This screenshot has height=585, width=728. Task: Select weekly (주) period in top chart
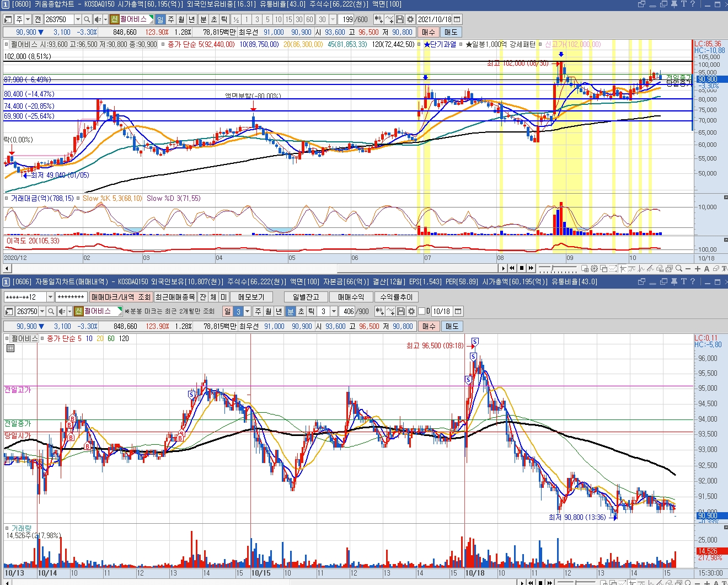coord(171,19)
